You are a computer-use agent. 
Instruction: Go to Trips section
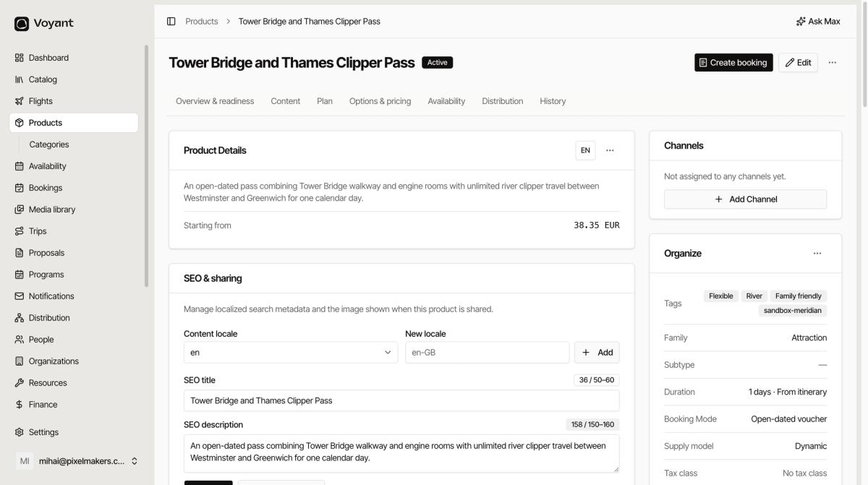[74, 231]
